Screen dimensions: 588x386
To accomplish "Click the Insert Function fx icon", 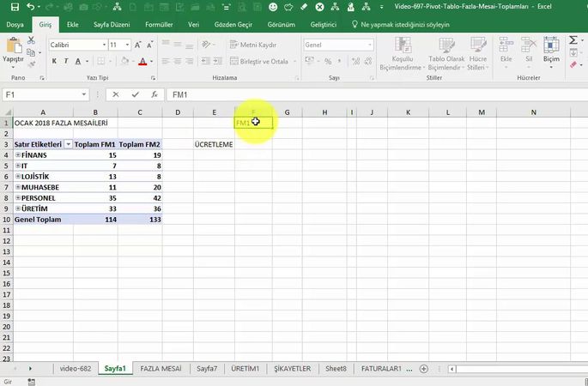I will (x=155, y=95).
